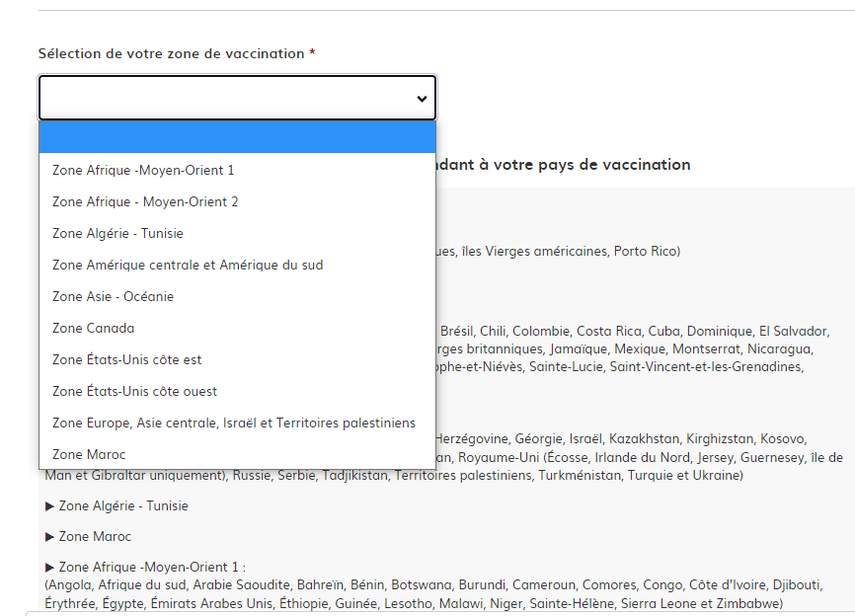Click the vaccination zone select box chevron
Image resolution: width=855 pixels, height=616 pixels.
[419, 98]
